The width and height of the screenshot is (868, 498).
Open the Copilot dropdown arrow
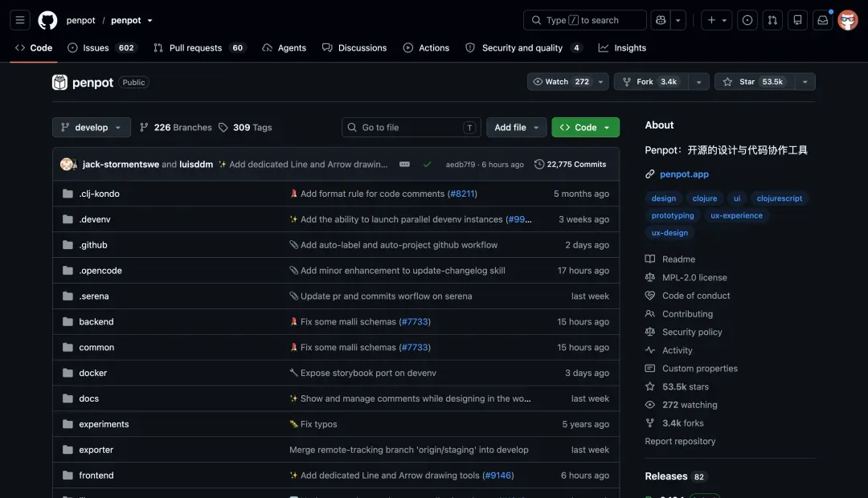coord(678,20)
